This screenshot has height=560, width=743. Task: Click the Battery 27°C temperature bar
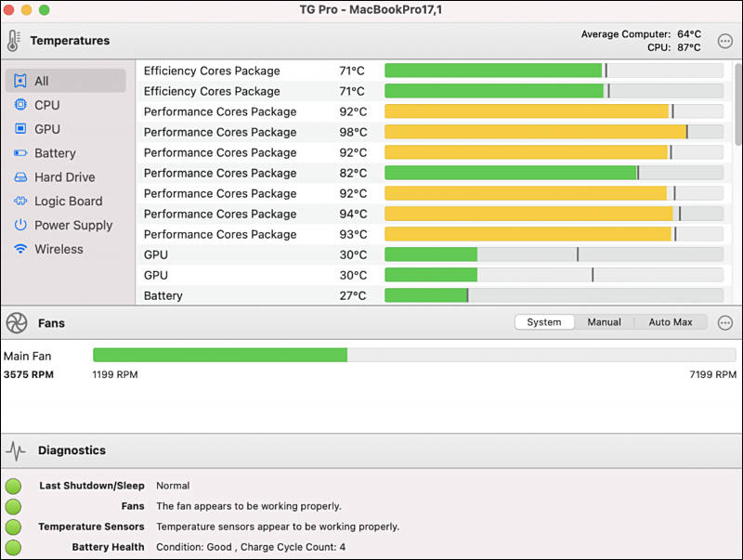pyautogui.click(x=554, y=295)
